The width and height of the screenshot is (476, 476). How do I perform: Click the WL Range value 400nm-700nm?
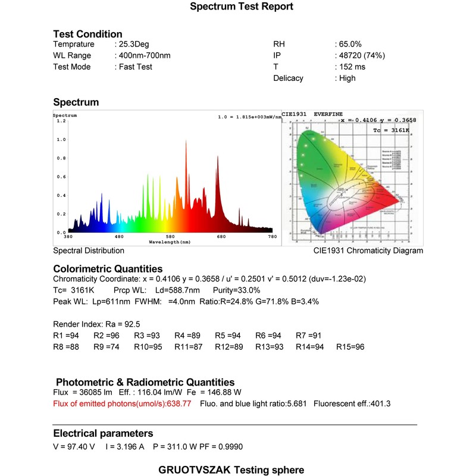[145, 55]
